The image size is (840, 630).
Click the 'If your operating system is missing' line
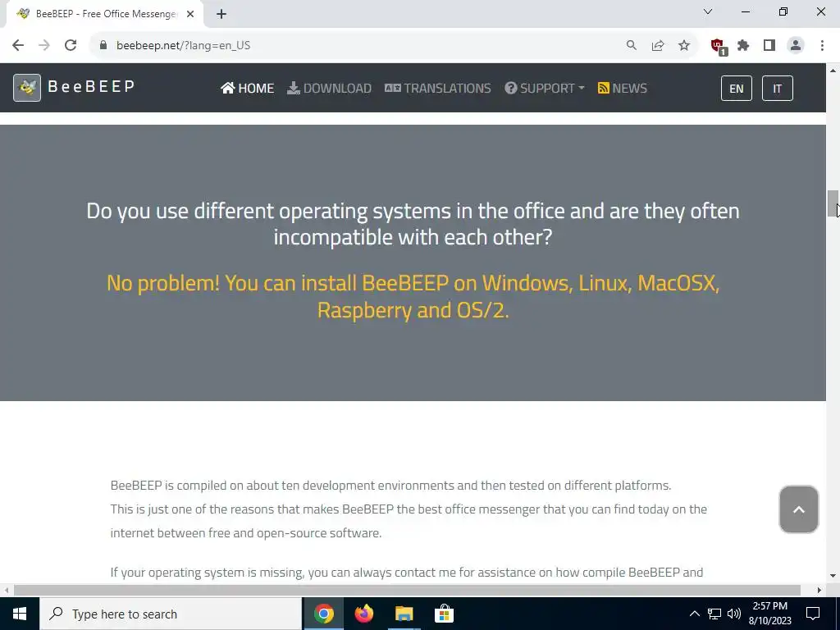click(407, 573)
